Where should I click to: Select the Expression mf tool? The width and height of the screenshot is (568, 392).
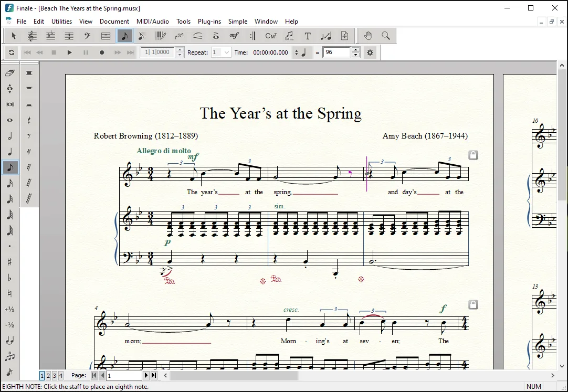pyautogui.click(x=234, y=36)
